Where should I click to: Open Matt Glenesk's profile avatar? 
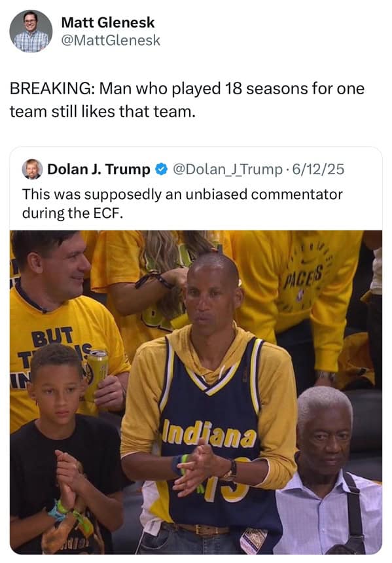31,31
